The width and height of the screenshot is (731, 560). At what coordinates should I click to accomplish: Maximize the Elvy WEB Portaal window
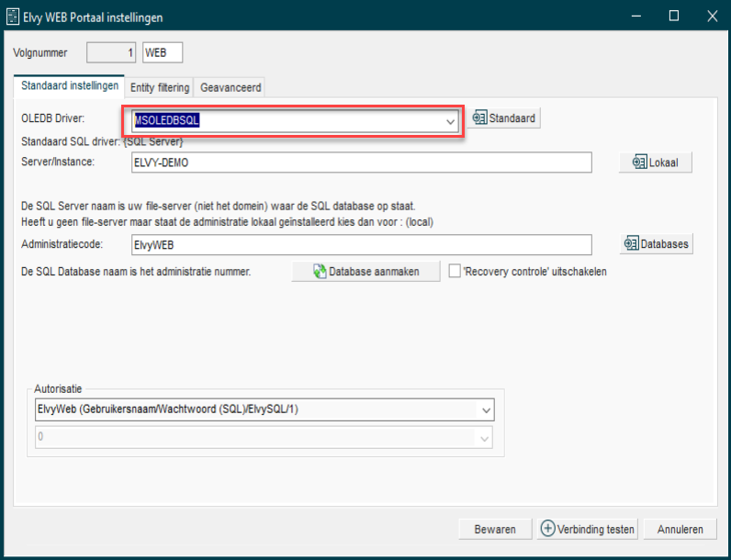pos(674,17)
